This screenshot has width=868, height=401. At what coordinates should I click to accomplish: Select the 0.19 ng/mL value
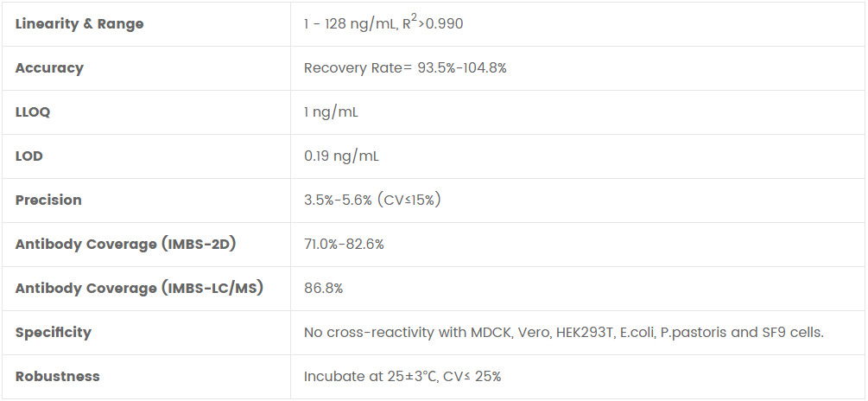click(x=341, y=156)
